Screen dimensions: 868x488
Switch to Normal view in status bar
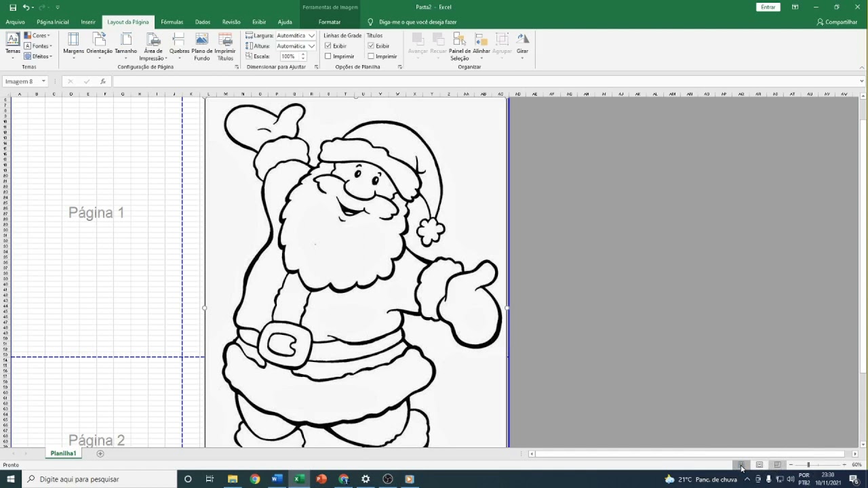(x=741, y=465)
